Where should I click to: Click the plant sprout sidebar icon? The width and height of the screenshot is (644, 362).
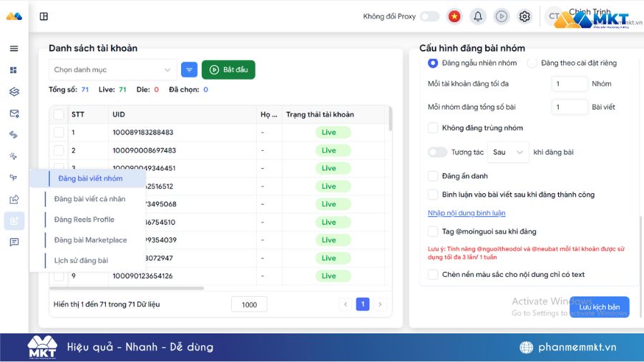(x=14, y=177)
